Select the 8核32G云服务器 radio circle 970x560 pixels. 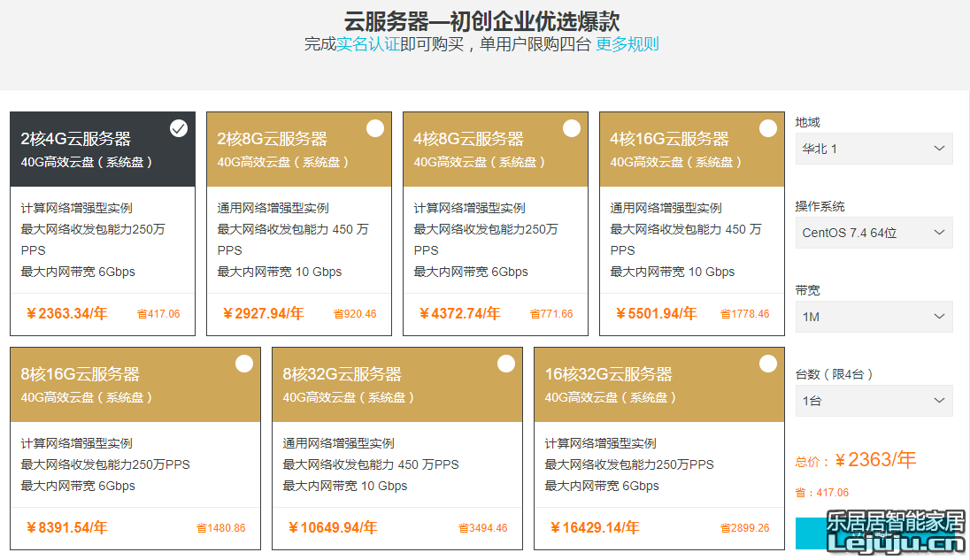506,364
